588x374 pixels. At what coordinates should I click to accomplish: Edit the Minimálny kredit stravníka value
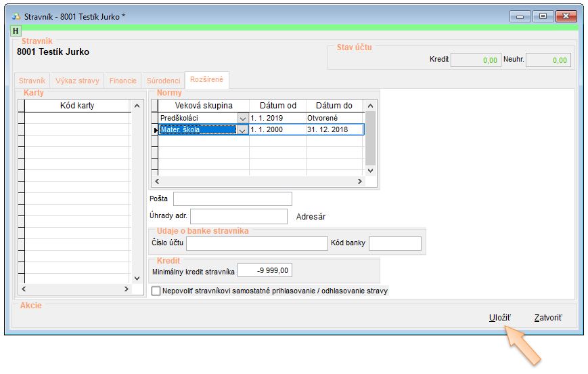[265, 270]
